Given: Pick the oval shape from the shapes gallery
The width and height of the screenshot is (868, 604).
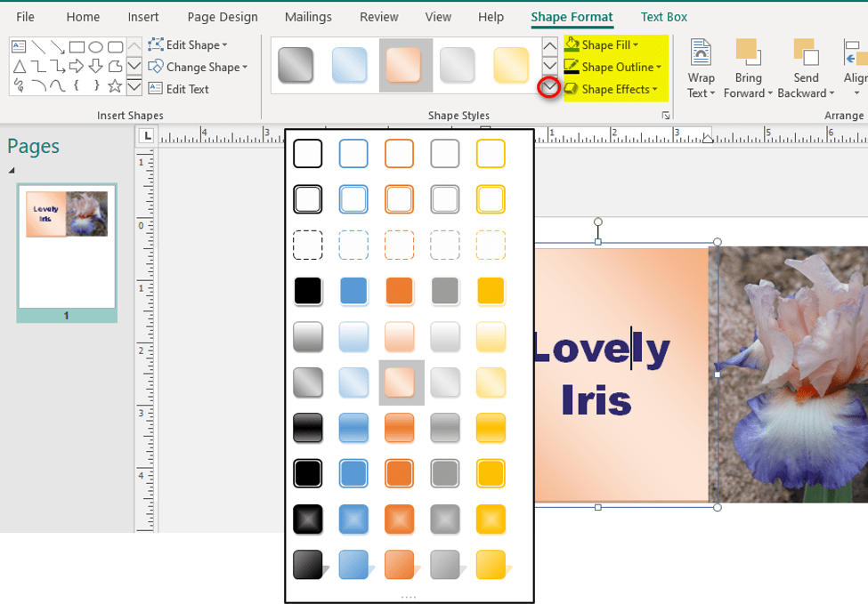Looking at the screenshot, I should click(96, 47).
